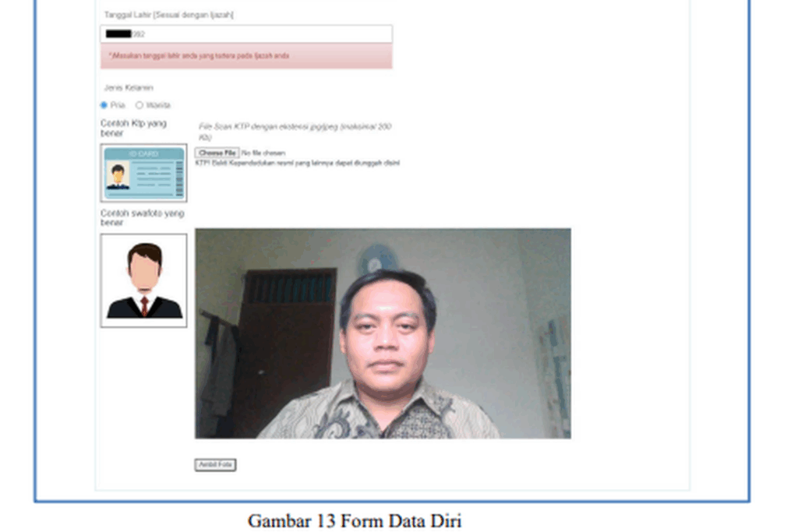798x532 pixels.
Task: Click the 'Gambar 13 Form Data Diri' caption
Action: click(355, 520)
